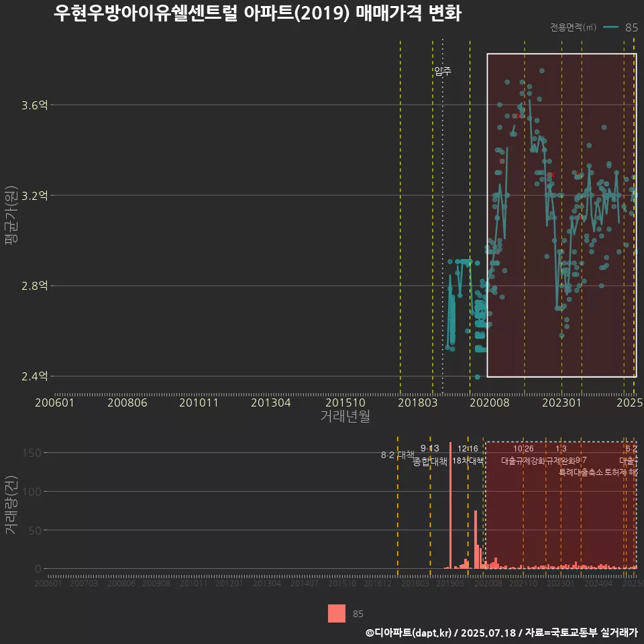Click the lowest teal data point at 2.4억
Image resolution: width=644 pixels, height=644 pixels.
477,376
